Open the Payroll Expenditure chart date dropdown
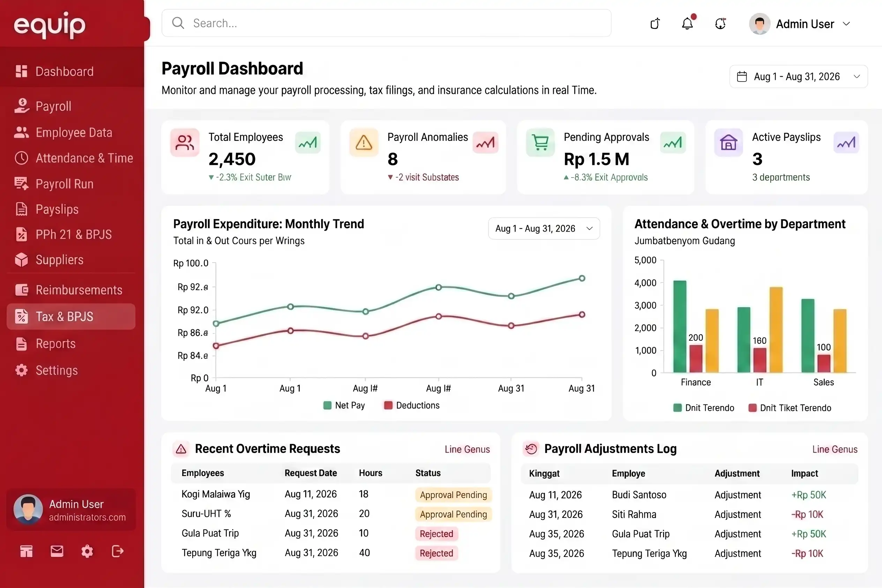882x588 pixels. tap(544, 228)
